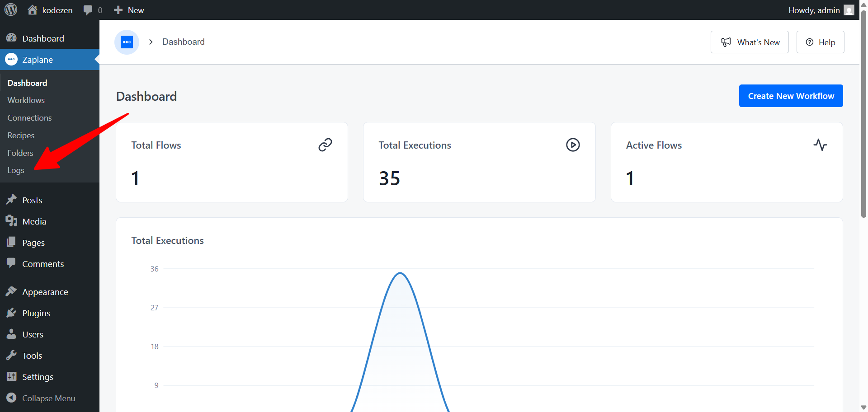Click Collapse Menu
The image size is (868, 412).
[49, 398]
